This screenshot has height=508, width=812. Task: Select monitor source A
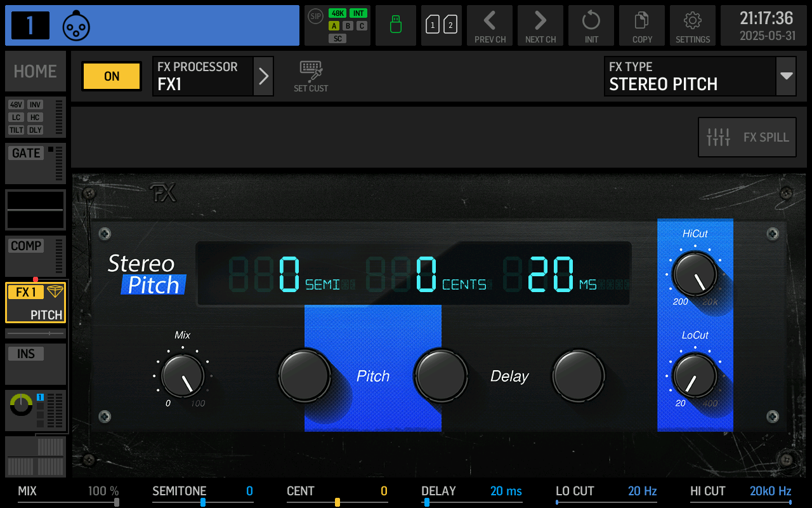tap(333, 26)
